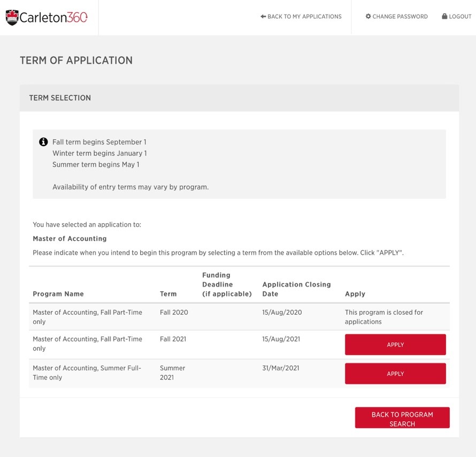Image resolution: width=476 pixels, height=457 pixels.
Task: Click the padlock icon next to Logout
Action: pyautogui.click(x=446, y=16)
